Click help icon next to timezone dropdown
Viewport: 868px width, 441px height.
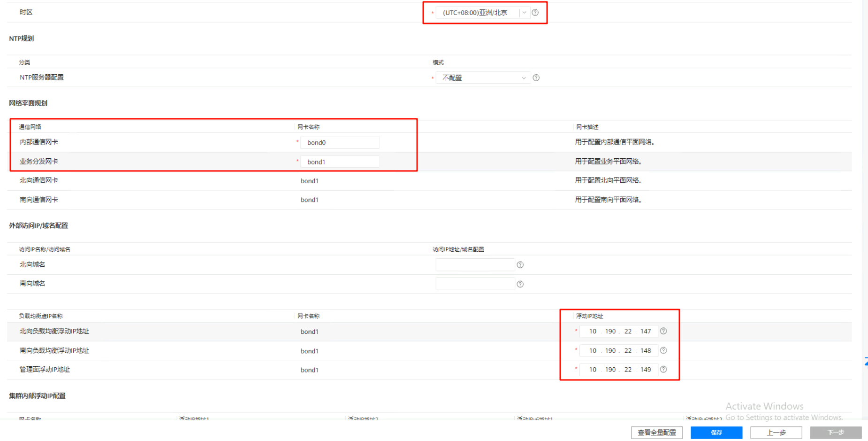tap(535, 13)
